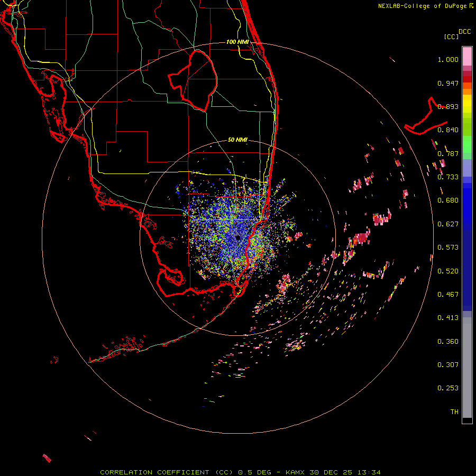Image resolution: width=476 pixels, height=476 pixels.
Task: Click the 0.947 value on the color scale
Action: [448, 83]
